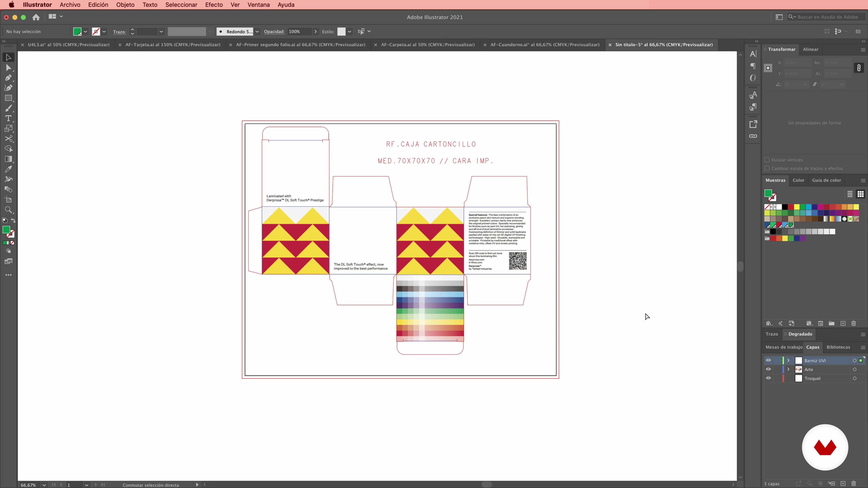The height and width of the screenshot is (488, 868).
Task: Open Estilo graphic style dropdown
Action: tap(349, 31)
